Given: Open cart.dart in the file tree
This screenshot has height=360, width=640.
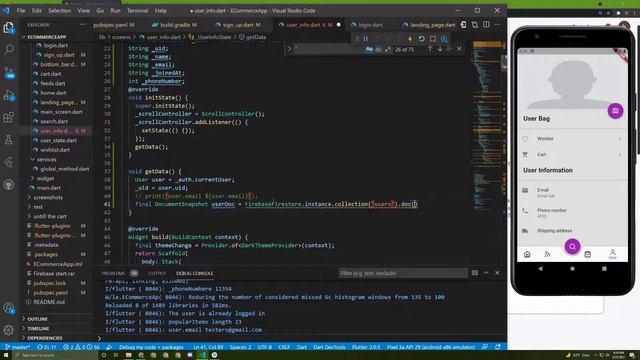Looking at the screenshot, I should (x=51, y=74).
